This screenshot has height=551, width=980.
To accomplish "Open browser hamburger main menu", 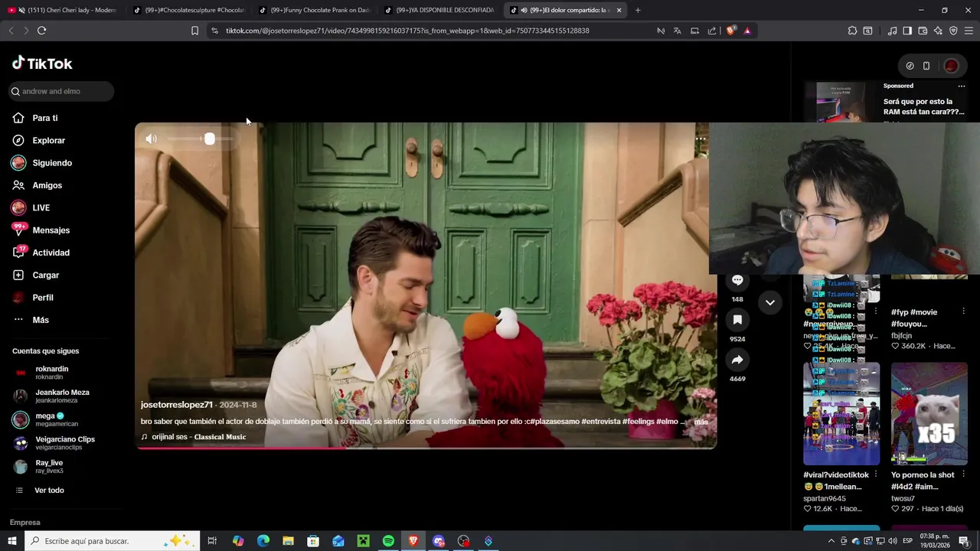I will click(x=969, y=31).
